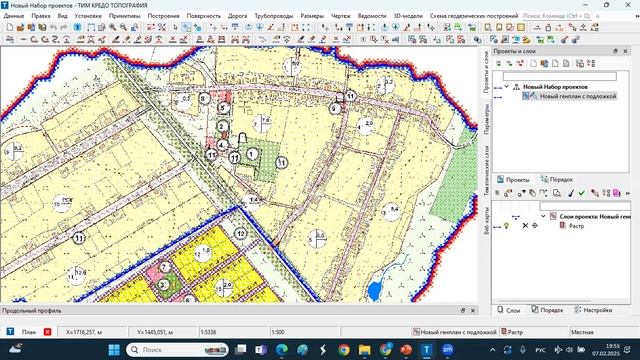This screenshot has height=360, width=640.
Task: Switch to the Слои bottom tab
Action: tap(509, 310)
